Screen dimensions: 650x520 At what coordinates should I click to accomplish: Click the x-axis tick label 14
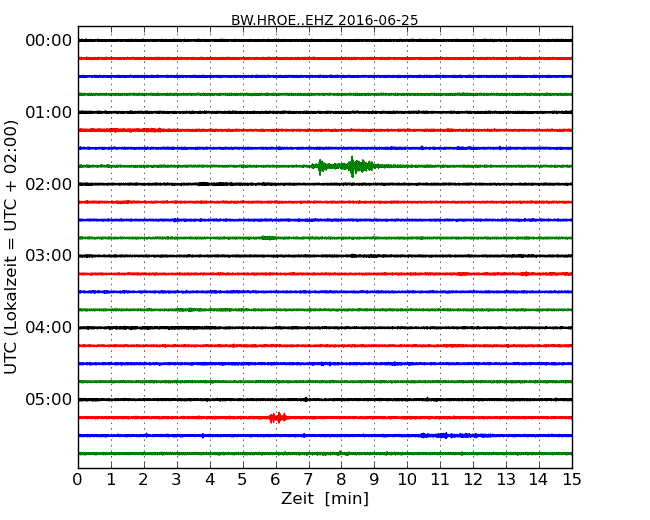(x=539, y=480)
